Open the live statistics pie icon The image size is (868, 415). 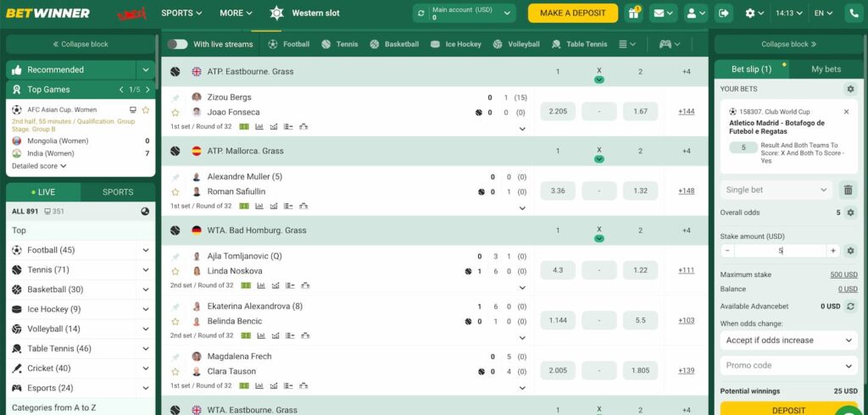pos(145,211)
